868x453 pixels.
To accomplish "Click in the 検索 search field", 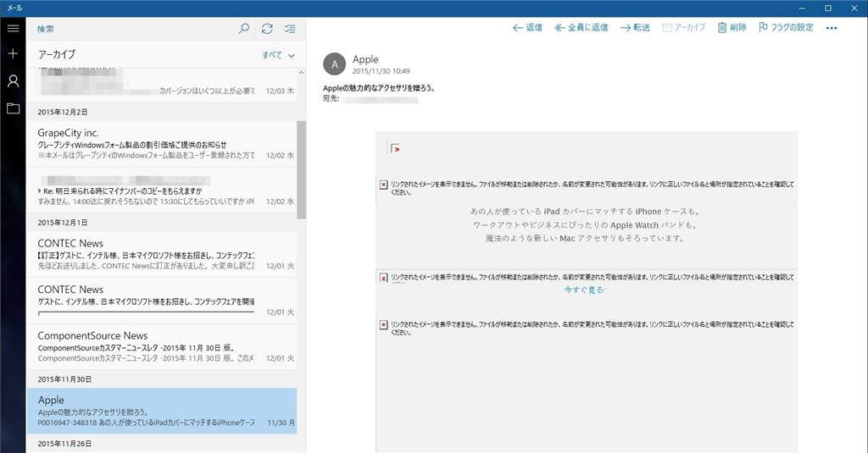I will coord(133,29).
